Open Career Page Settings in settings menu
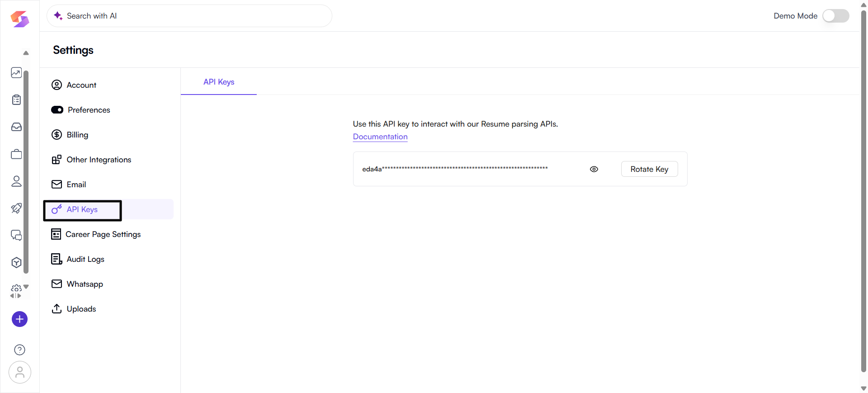Screen dimensions: 868x393 click(x=103, y=234)
